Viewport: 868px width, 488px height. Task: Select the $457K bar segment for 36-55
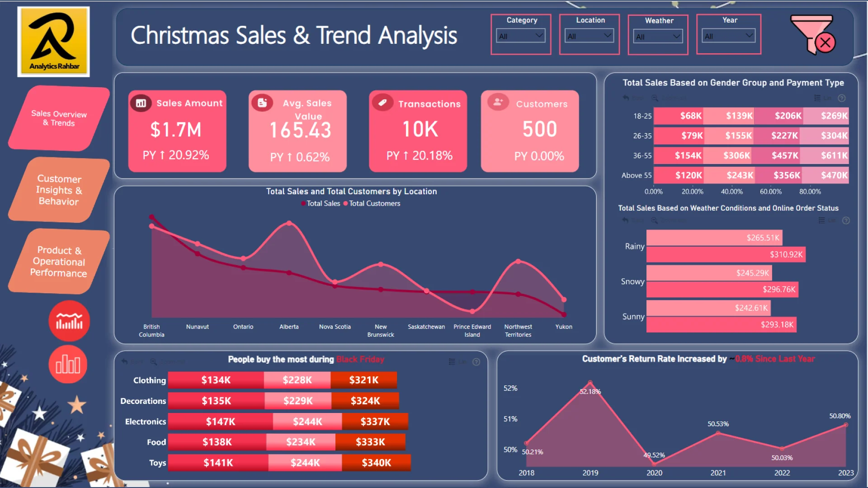(x=775, y=155)
